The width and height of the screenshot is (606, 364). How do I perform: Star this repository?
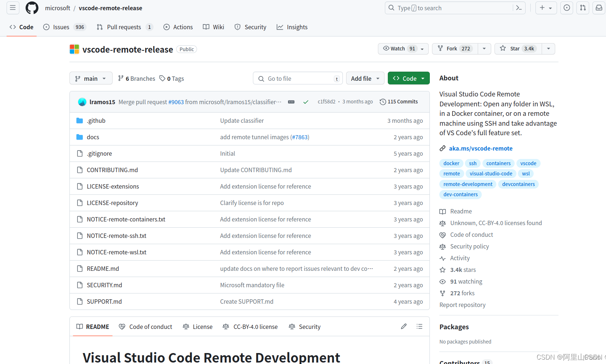[518, 49]
